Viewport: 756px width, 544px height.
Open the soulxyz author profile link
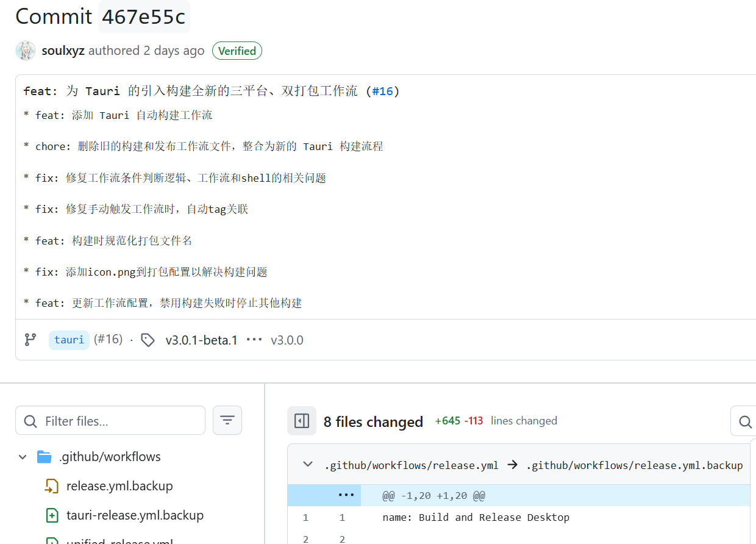coord(63,51)
